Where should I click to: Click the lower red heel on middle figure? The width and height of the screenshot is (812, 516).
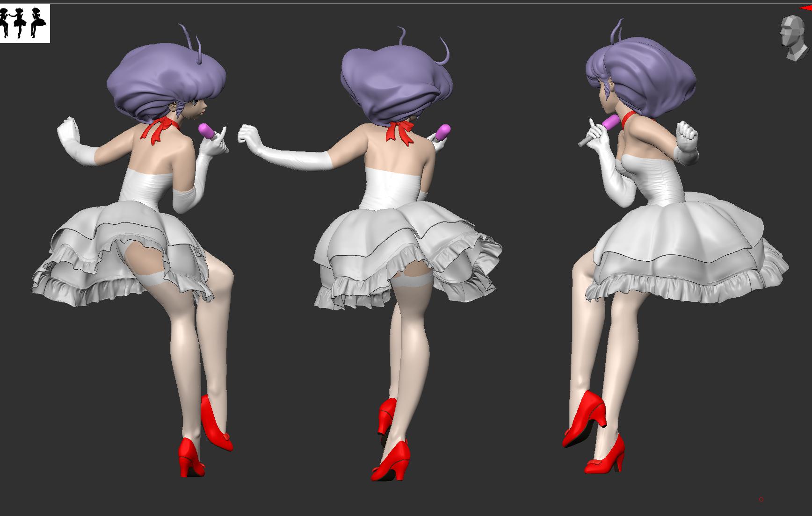tap(391, 461)
